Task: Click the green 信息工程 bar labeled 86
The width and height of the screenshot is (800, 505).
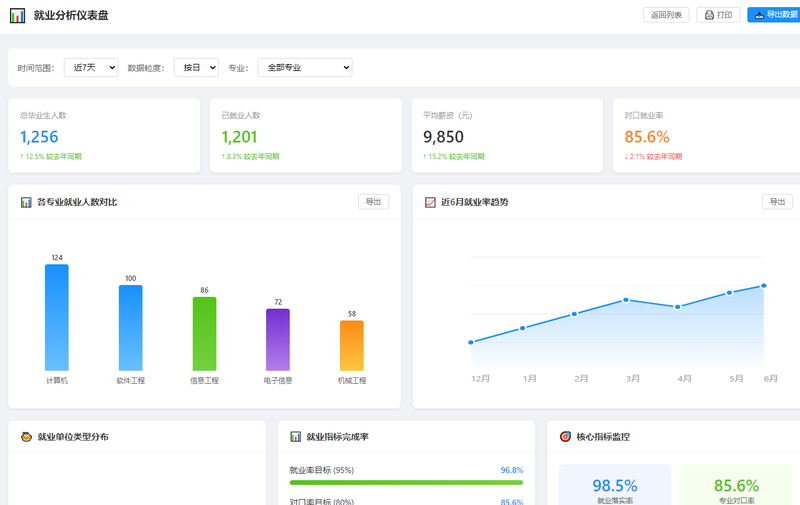Action: point(204,334)
